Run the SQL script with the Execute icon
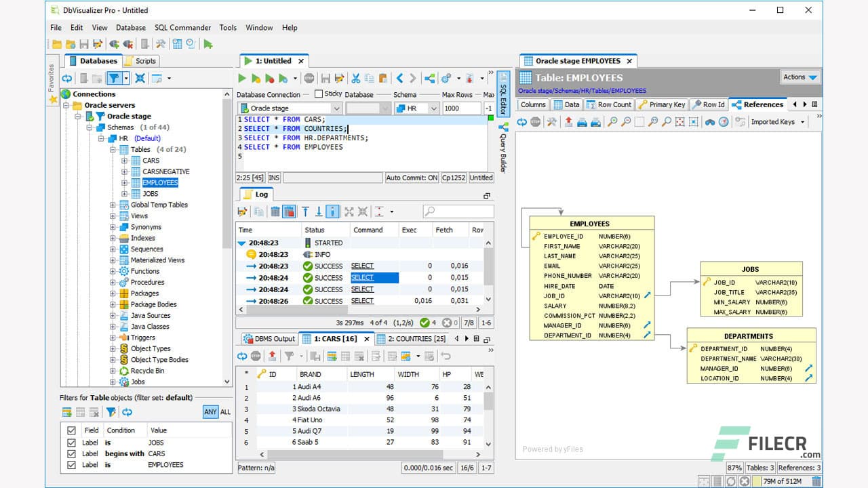 pos(241,77)
